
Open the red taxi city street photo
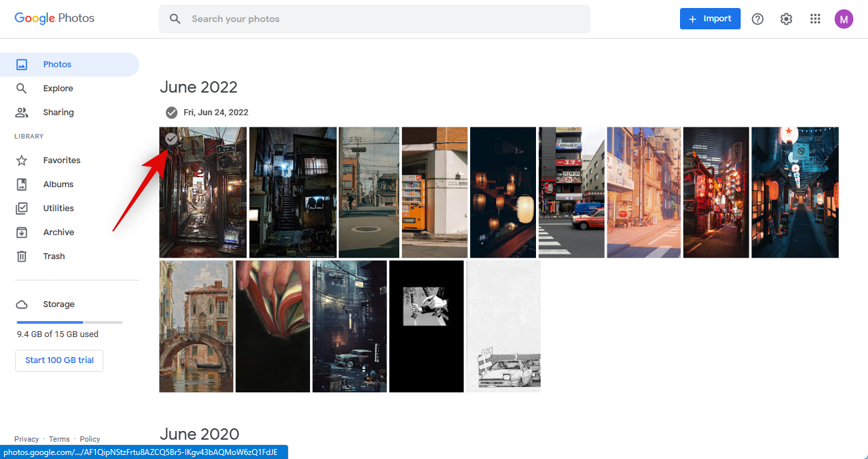point(571,193)
